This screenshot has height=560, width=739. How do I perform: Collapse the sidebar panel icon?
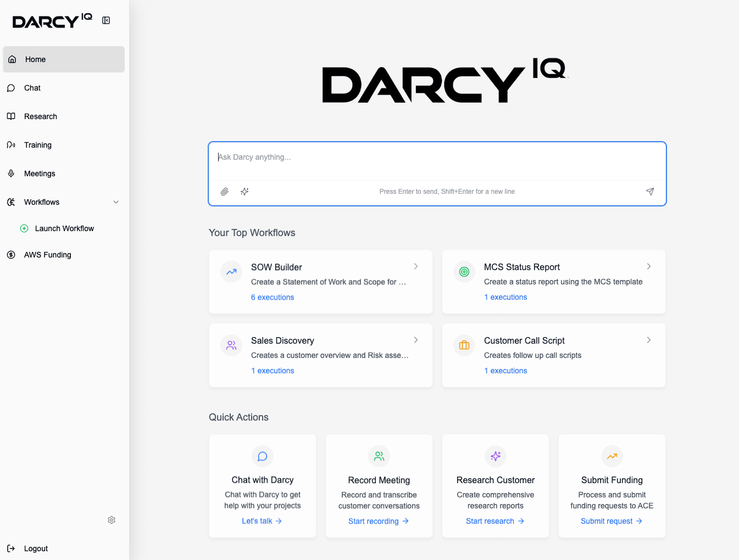pyautogui.click(x=106, y=20)
